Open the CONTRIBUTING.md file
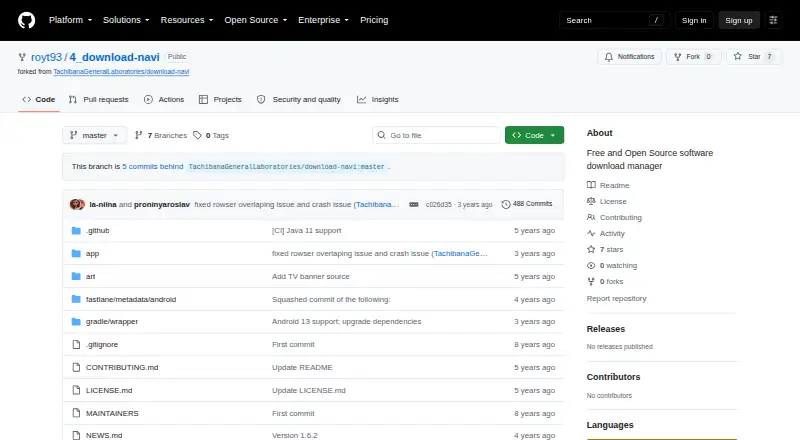This screenshot has width=800, height=440. [122, 368]
